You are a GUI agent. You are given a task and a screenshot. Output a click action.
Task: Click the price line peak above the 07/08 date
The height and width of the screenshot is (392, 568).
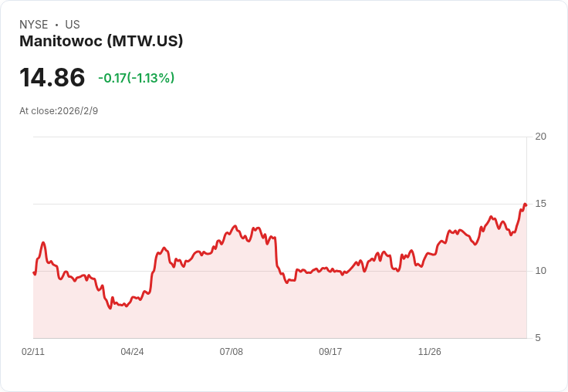235,226
